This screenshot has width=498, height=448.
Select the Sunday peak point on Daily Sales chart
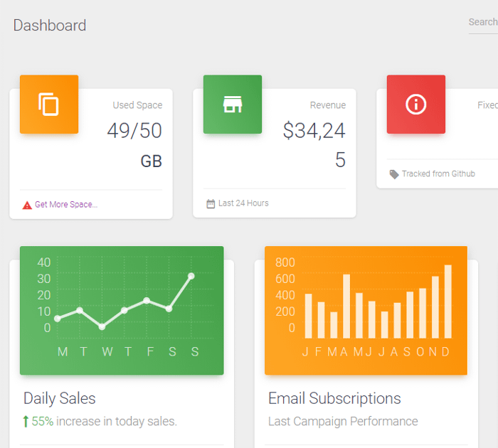(191, 276)
